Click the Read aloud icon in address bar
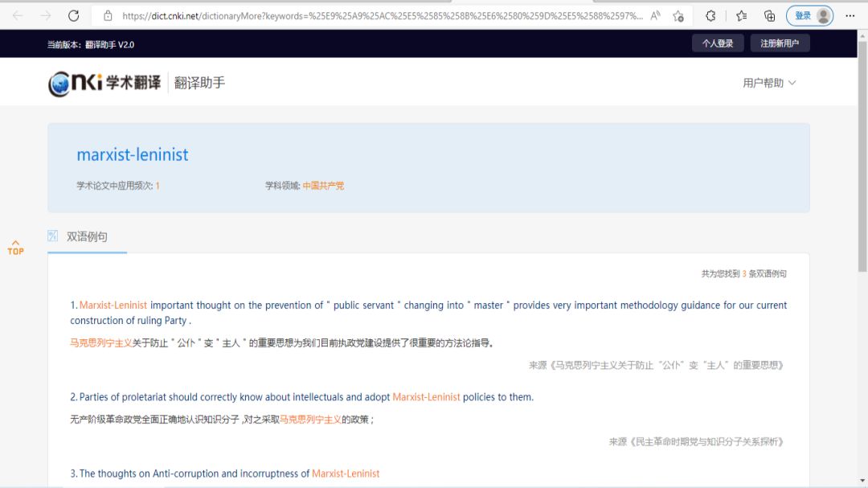868x488 pixels. pos(655,15)
